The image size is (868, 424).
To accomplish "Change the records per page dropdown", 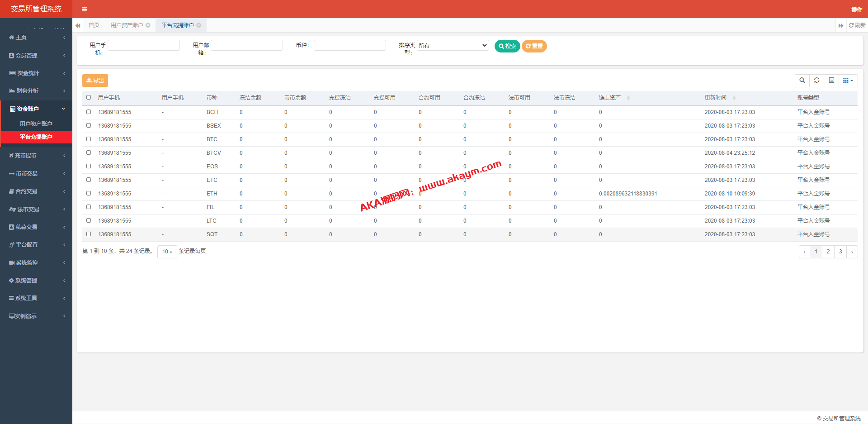I will (167, 252).
